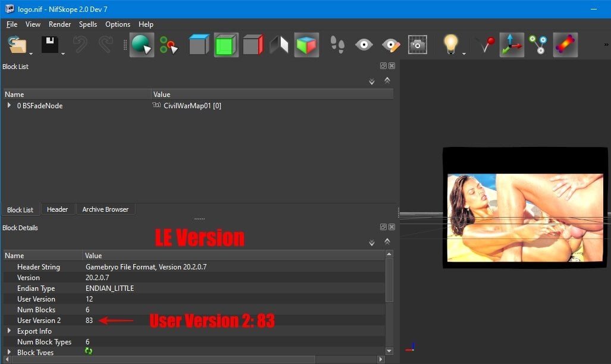This screenshot has height=364, width=611.
Task: Enable Walk mode footsteps icon
Action: click(x=337, y=45)
